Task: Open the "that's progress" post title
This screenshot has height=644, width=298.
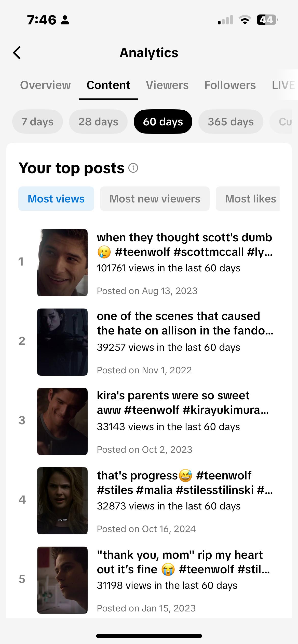Action: [185, 482]
